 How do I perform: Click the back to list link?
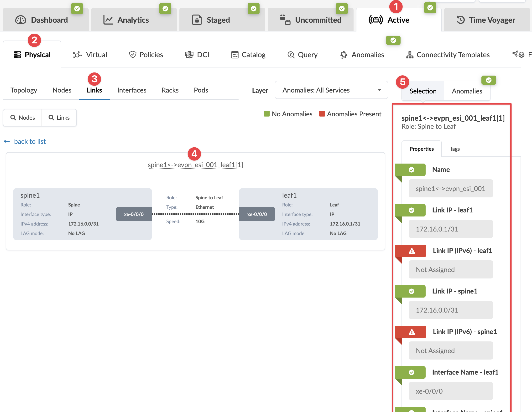[30, 141]
